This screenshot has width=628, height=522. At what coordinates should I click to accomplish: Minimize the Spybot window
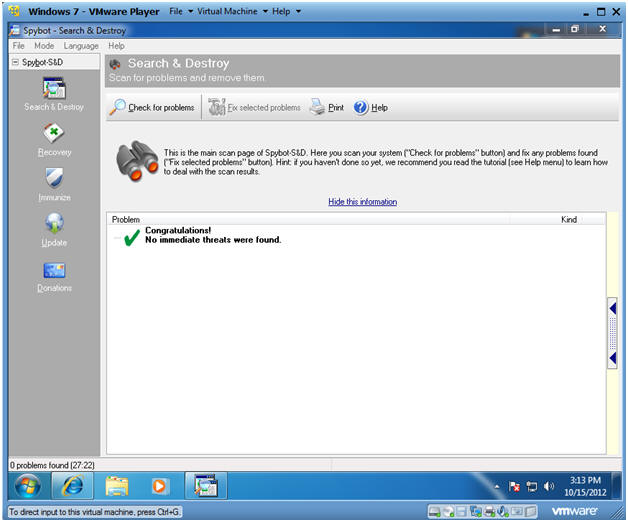pyautogui.click(x=556, y=29)
